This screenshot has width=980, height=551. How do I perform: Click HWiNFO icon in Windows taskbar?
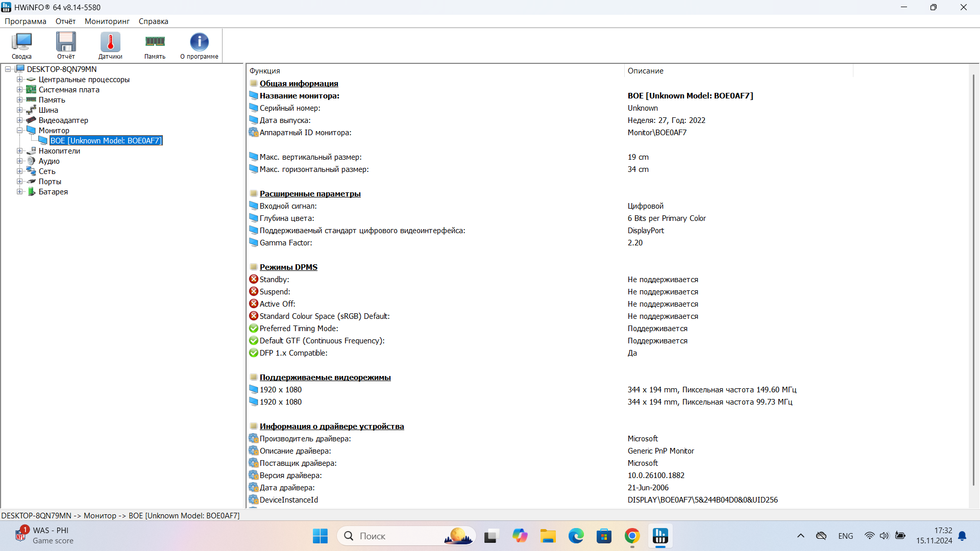pyautogui.click(x=660, y=536)
